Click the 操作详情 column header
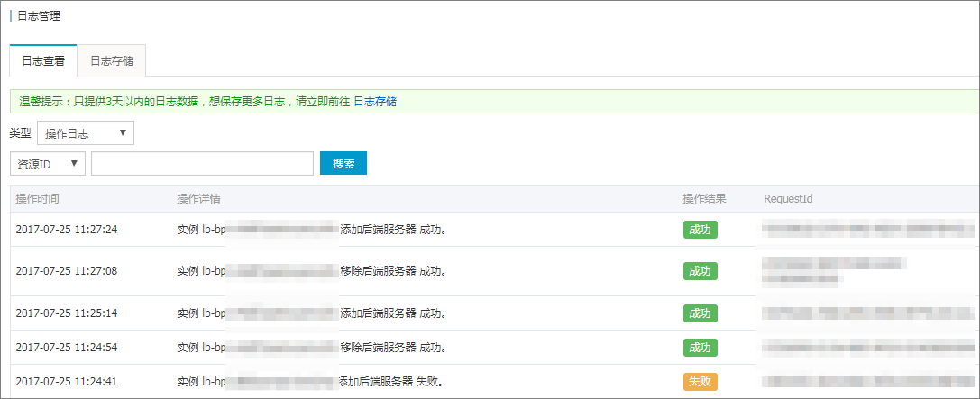Screen dimensions: 980x399 [x=198, y=198]
